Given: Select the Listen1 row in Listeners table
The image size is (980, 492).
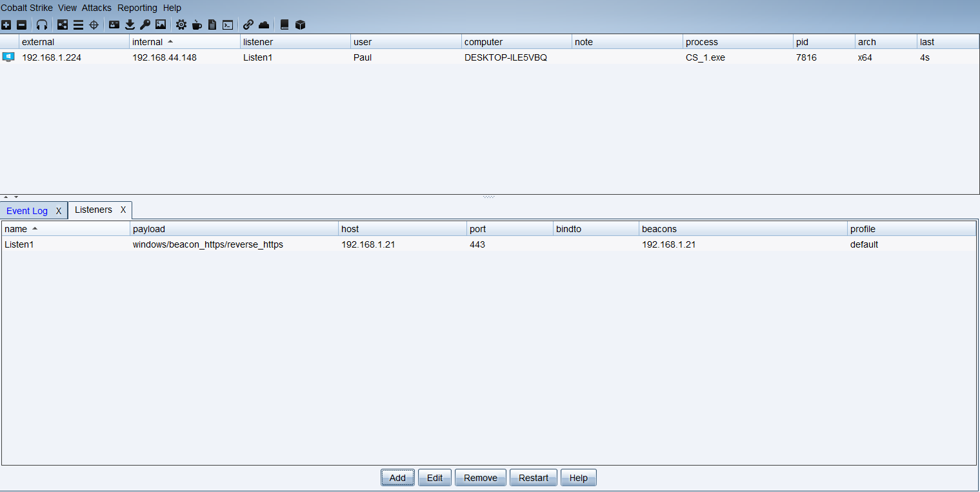Looking at the screenshot, I should coord(488,244).
